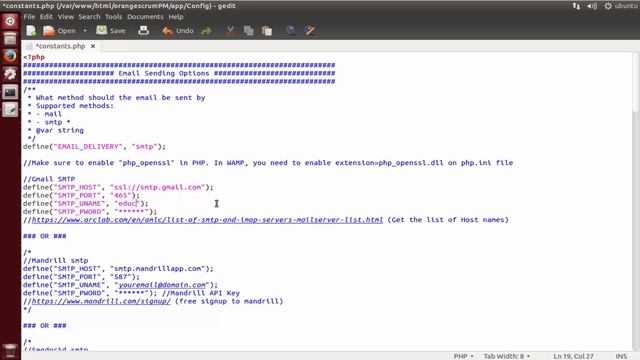Image resolution: width=640 pixels, height=360 pixels.
Task: Click the "587" Mandrill port value
Action: tap(121, 277)
